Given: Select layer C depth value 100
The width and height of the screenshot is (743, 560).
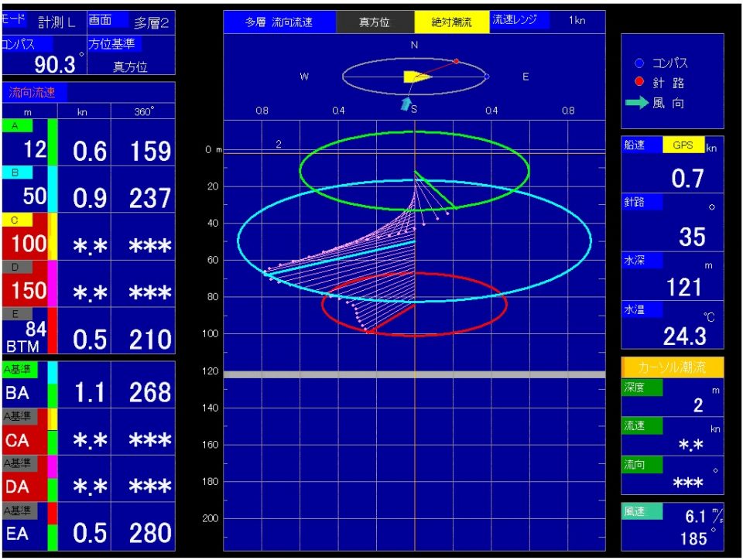Looking at the screenshot, I should click(x=29, y=244).
